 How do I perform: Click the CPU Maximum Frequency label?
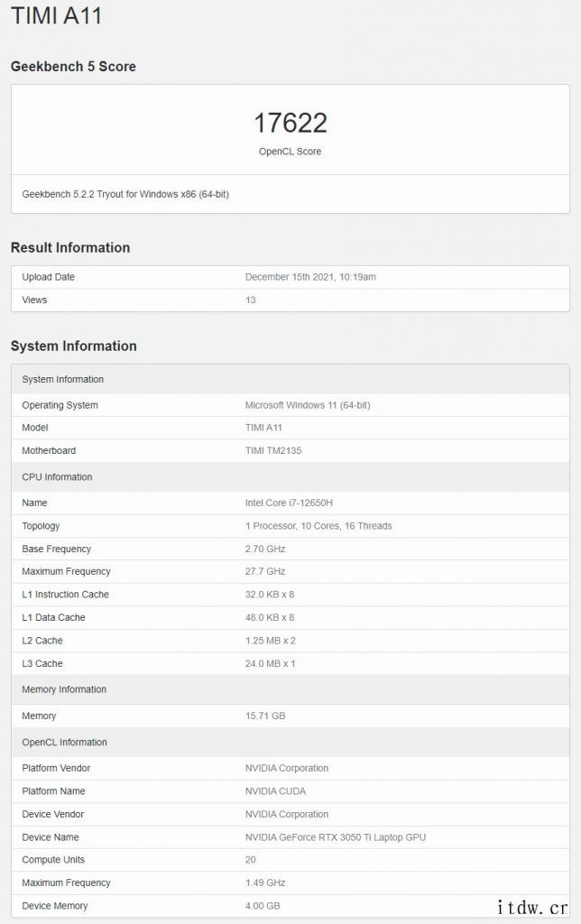(66, 571)
